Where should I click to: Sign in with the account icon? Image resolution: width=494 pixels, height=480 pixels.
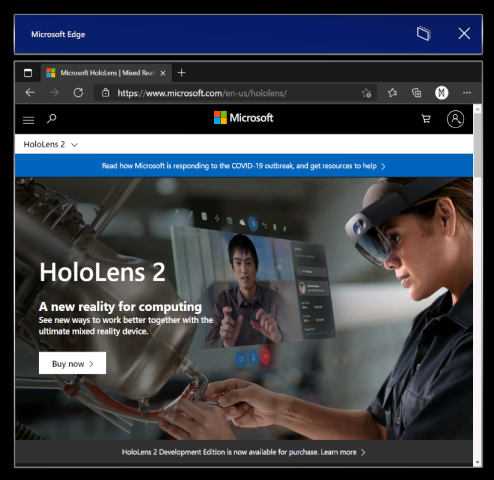point(455,119)
